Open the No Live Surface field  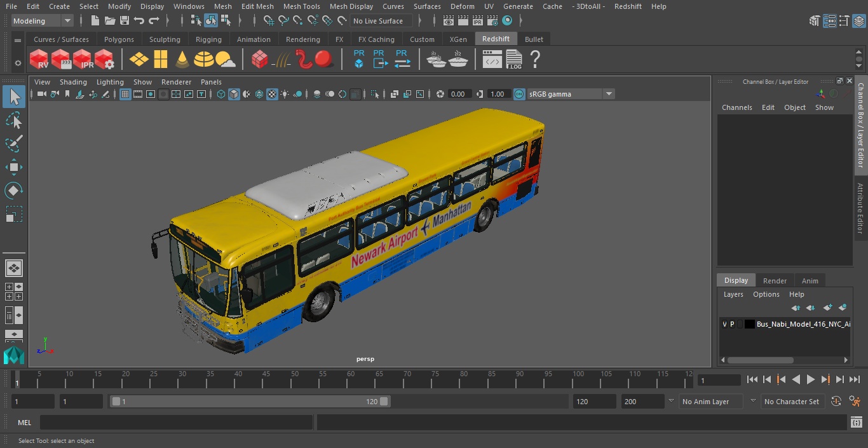click(381, 21)
